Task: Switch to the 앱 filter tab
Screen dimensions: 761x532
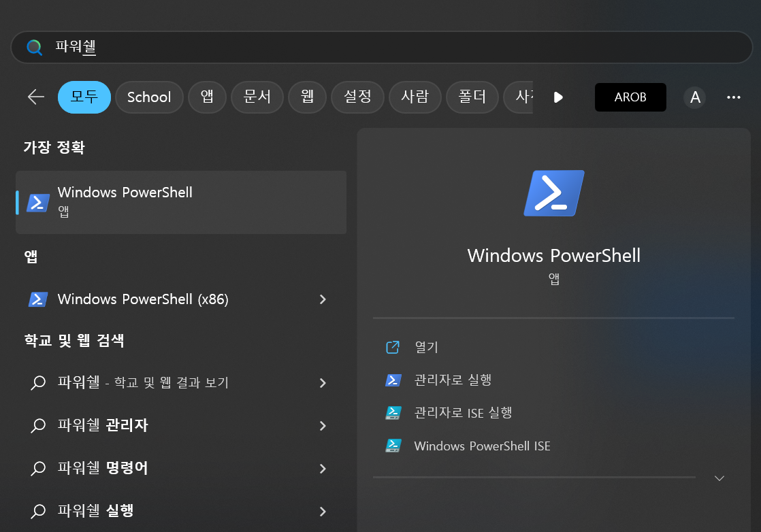Action: point(207,97)
